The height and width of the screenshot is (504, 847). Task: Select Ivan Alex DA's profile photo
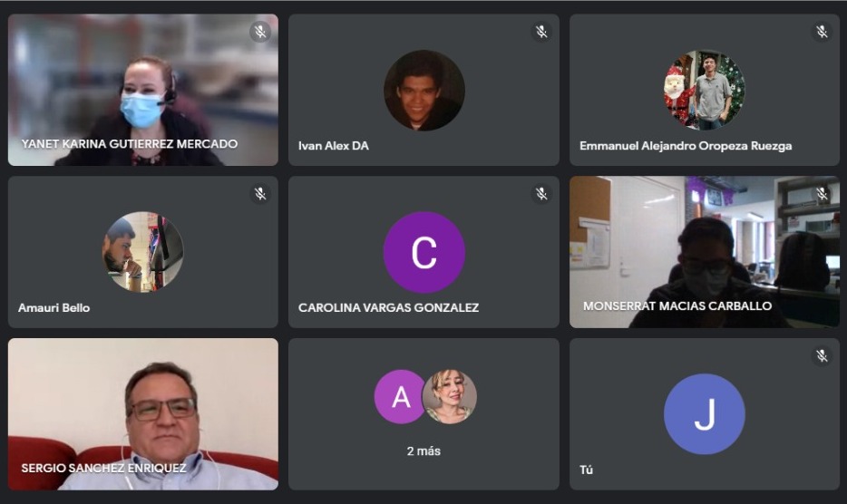pos(424,91)
